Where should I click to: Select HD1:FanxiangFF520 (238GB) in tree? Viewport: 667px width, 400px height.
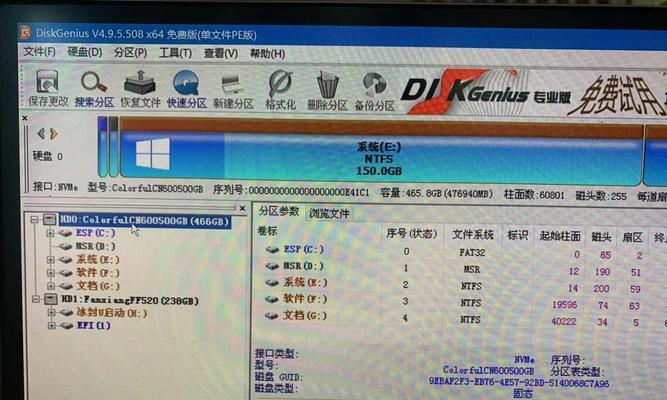click(130, 300)
